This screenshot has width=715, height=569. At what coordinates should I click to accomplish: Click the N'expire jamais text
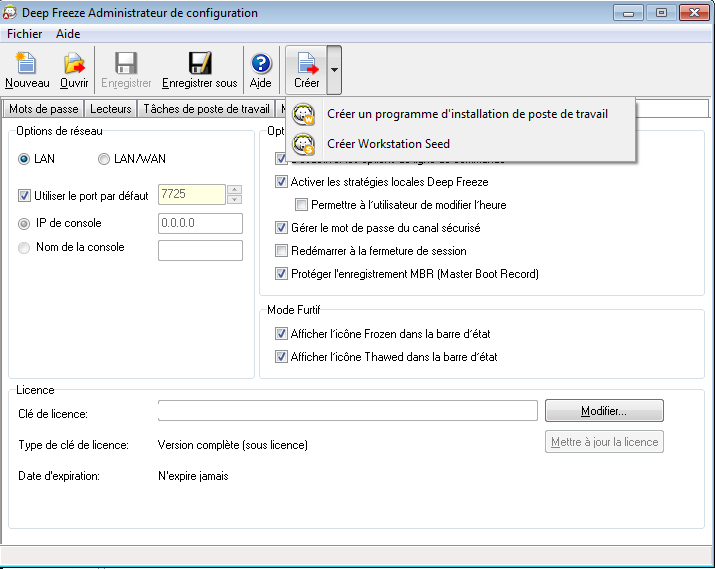[x=193, y=476]
